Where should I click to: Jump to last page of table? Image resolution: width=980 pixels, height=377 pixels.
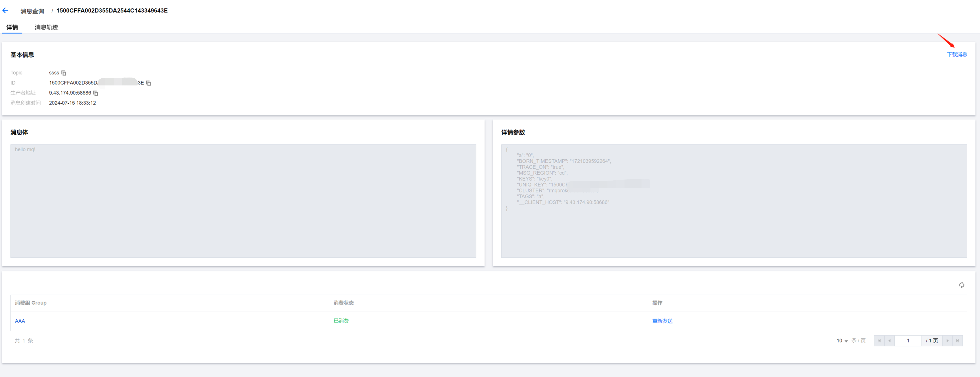(x=958, y=340)
